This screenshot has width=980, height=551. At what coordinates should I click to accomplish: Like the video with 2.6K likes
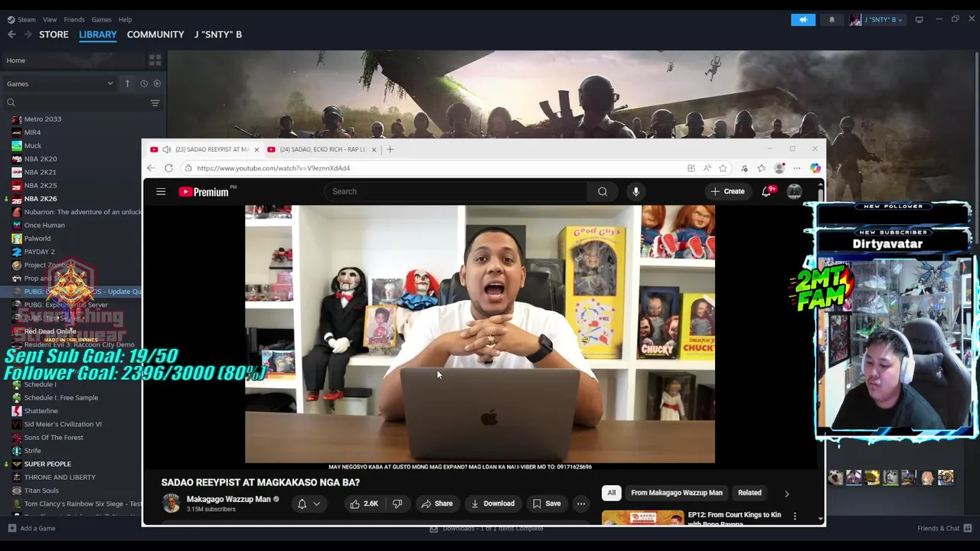[364, 504]
